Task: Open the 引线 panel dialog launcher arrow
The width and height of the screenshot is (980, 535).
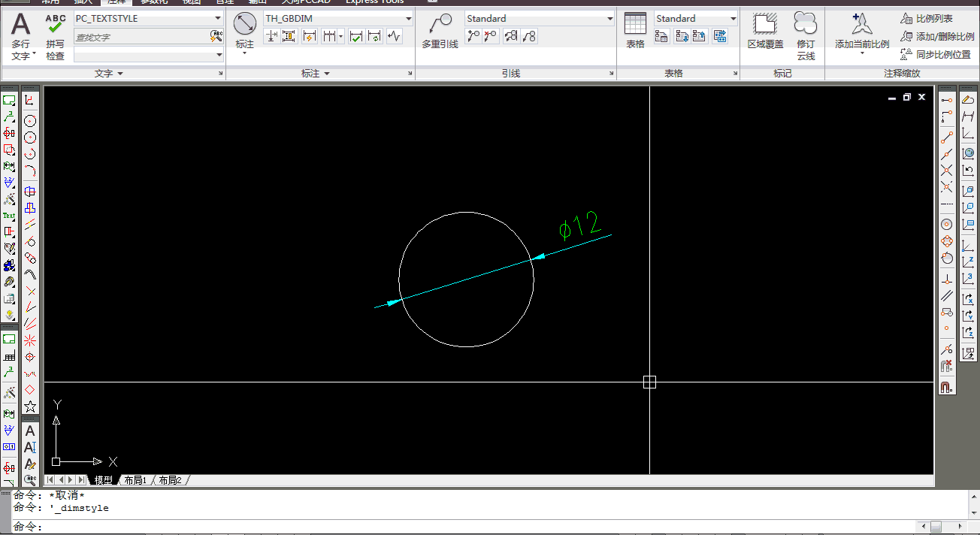Action: pyautogui.click(x=611, y=74)
